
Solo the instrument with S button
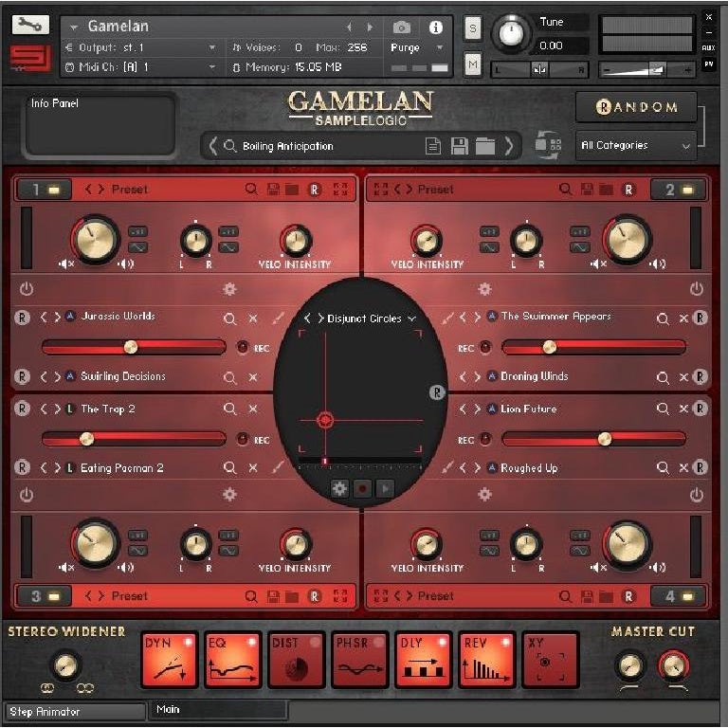[473, 28]
